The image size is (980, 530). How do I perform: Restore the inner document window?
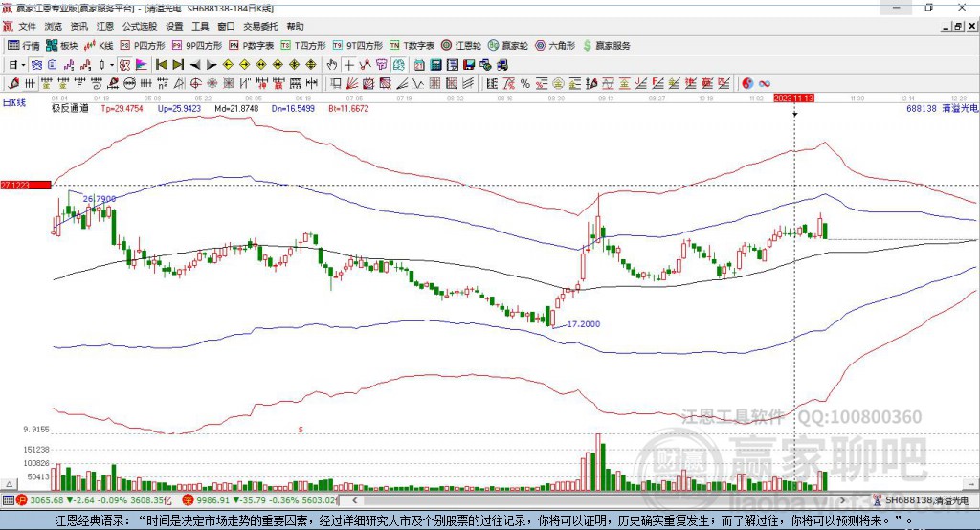[959, 26]
